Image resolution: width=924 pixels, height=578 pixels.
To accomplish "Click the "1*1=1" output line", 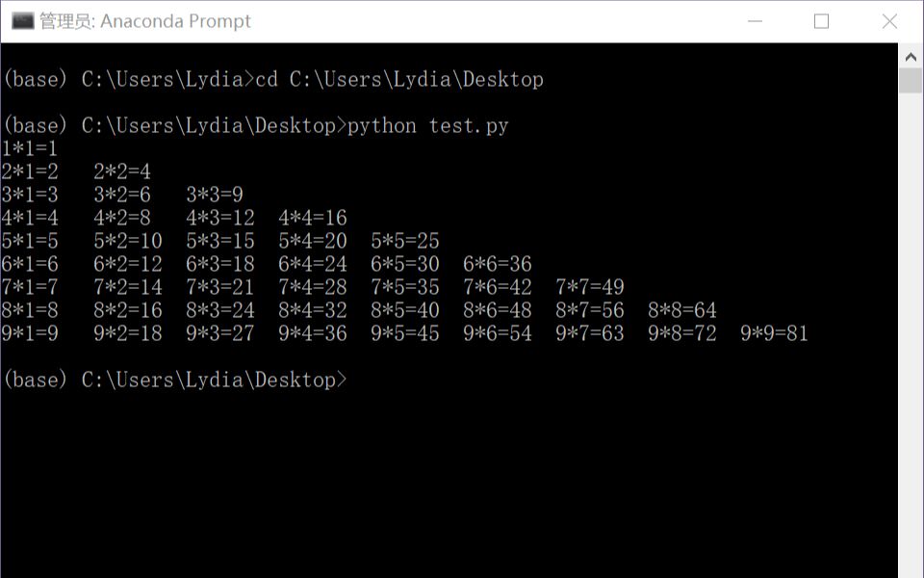I will click(30, 148).
